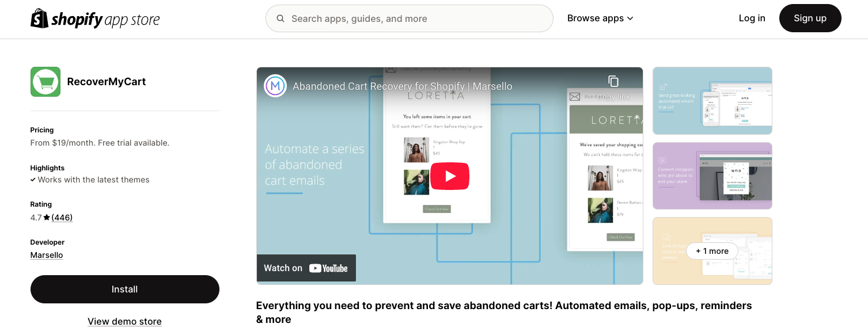The width and height of the screenshot is (868, 331).
Task: Click the search magnifier icon
Action: point(281,18)
